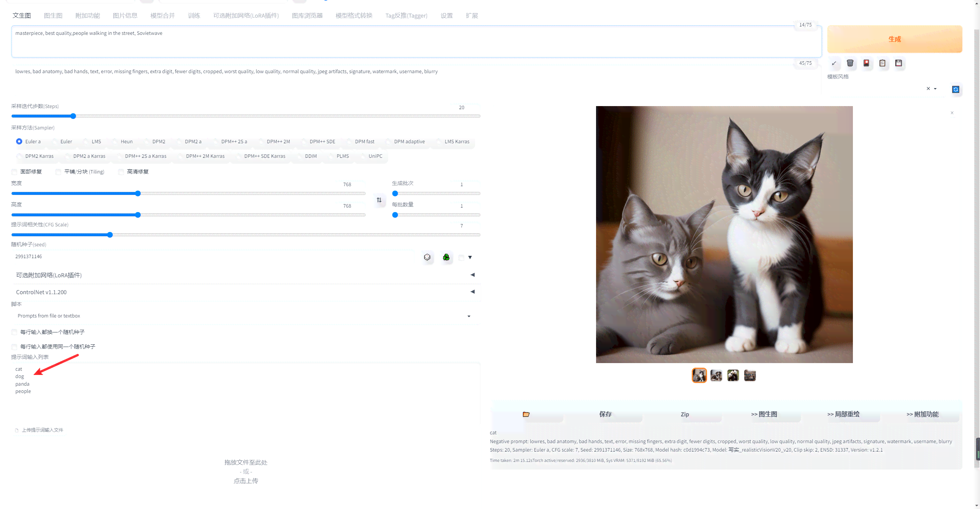Click 点击上传 to upload file
Viewport: 980px width, 509px height.
(246, 481)
